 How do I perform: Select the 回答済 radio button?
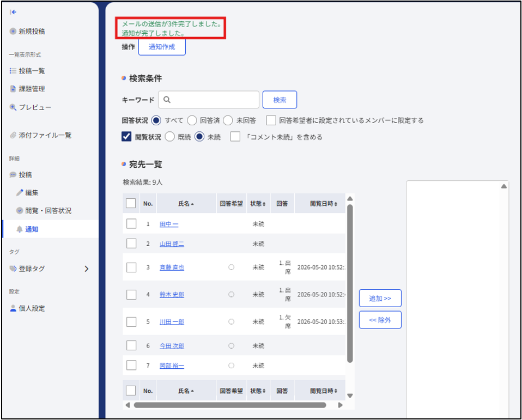point(192,120)
